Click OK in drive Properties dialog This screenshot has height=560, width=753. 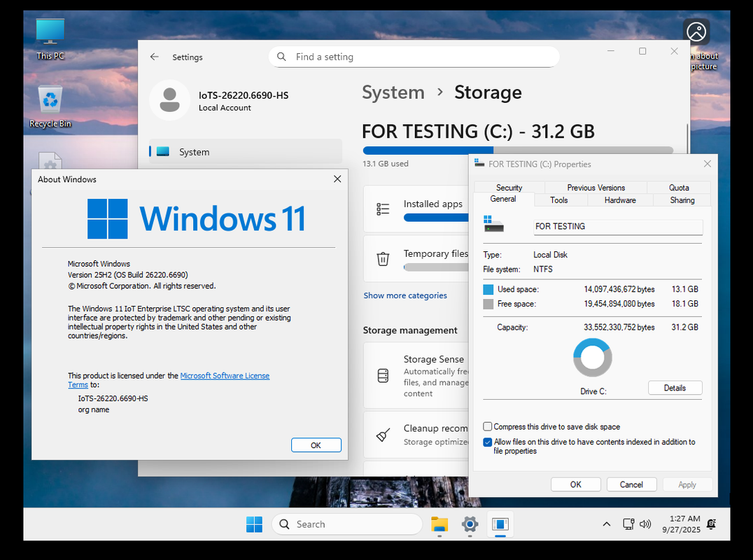click(x=575, y=484)
